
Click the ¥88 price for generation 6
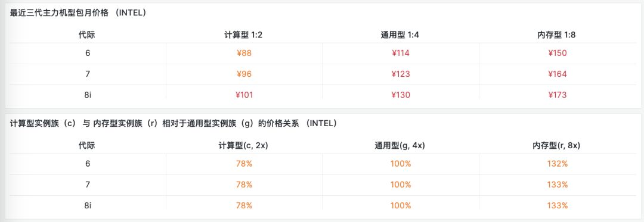tap(244, 53)
